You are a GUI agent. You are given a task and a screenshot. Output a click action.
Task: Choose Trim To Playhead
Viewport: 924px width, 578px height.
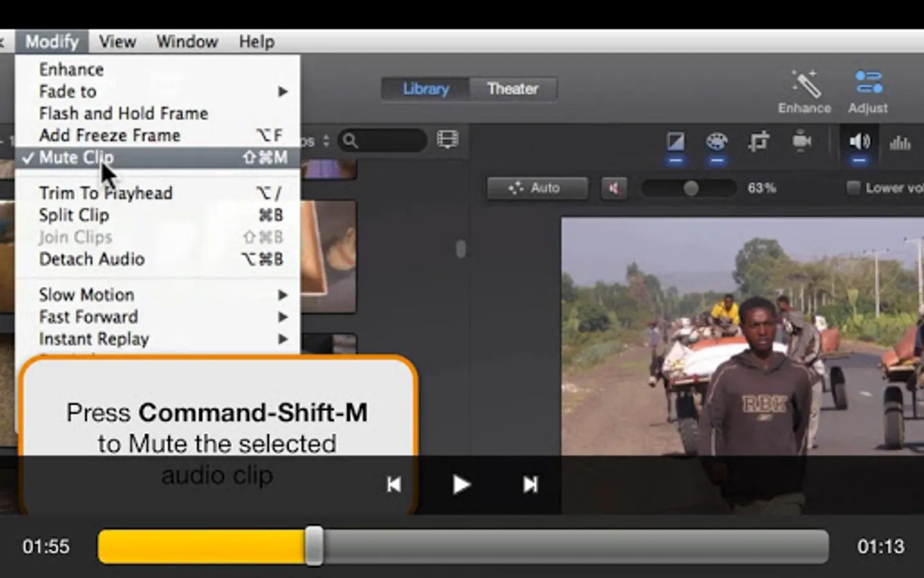(x=157, y=193)
